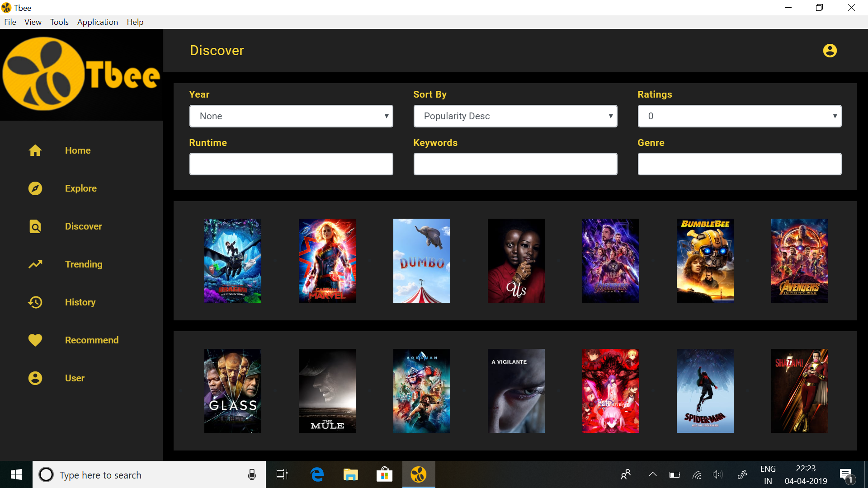Image resolution: width=868 pixels, height=488 pixels.
Task: Click the Keywords input field
Action: click(515, 164)
